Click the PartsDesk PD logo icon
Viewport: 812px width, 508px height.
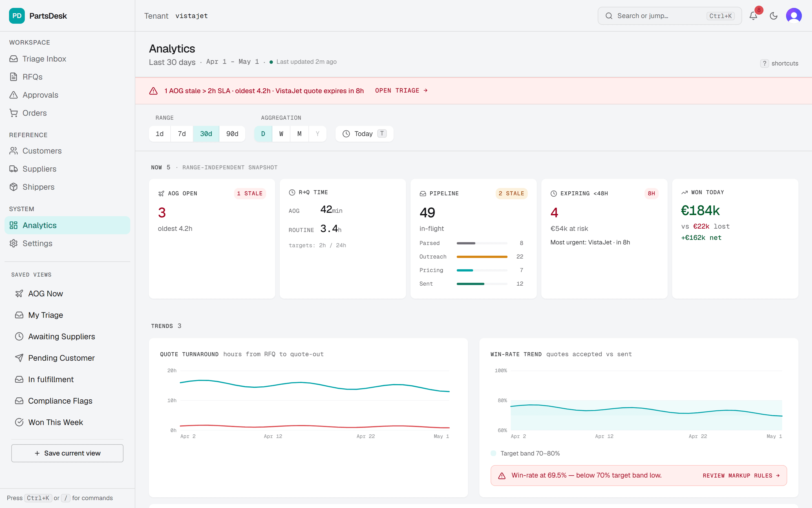(x=17, y=16)
